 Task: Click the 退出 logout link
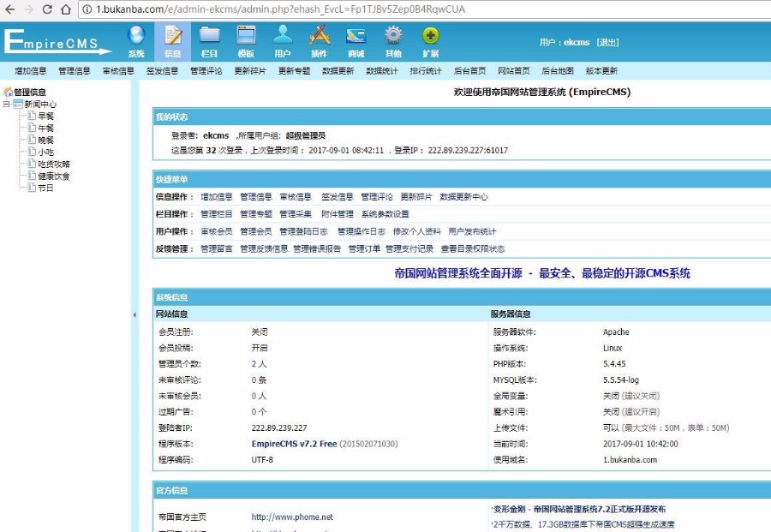[607, 42]
